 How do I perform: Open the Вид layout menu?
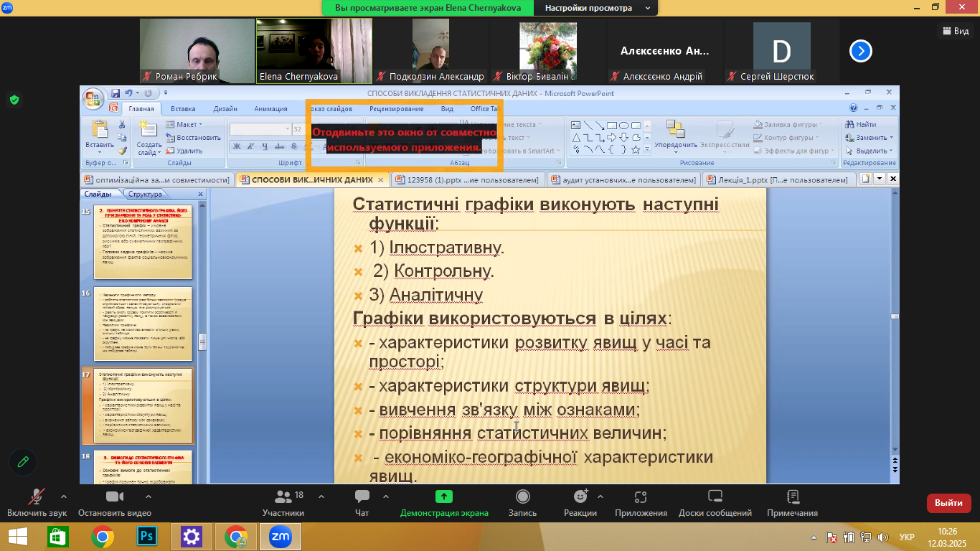[954, 31]
